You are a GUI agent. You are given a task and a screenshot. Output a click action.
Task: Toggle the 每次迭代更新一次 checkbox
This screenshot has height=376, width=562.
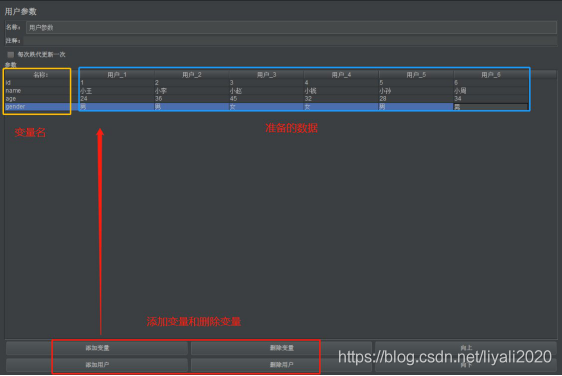(10, 54)
